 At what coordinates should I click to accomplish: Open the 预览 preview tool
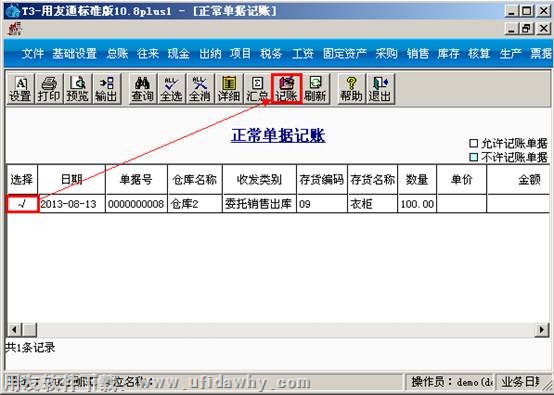(77, 89)
